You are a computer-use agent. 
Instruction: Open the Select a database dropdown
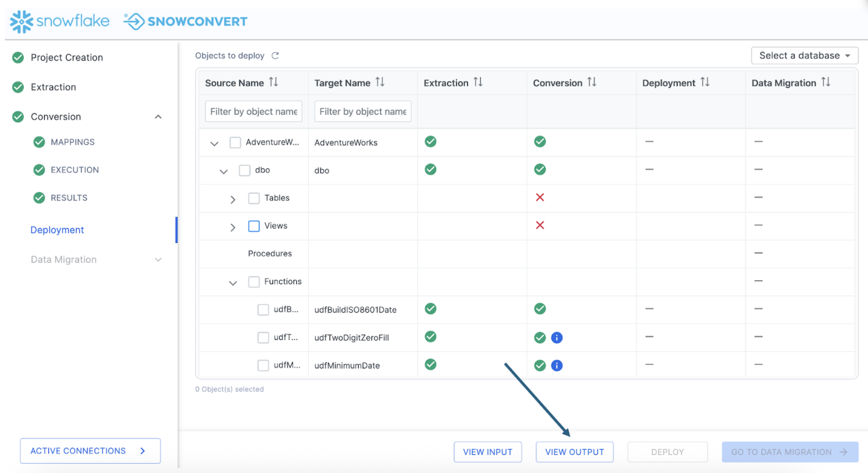pyautogui.click(x=804, y=55)
